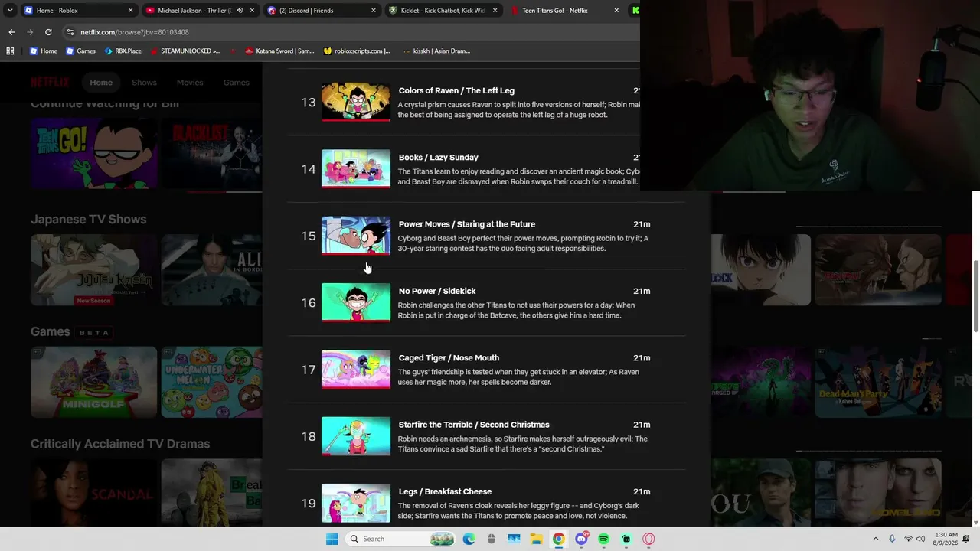Open the STEAMUNLOCKED bookmark
The width and height of the screenshot is (980, 551).
point(185,51)
